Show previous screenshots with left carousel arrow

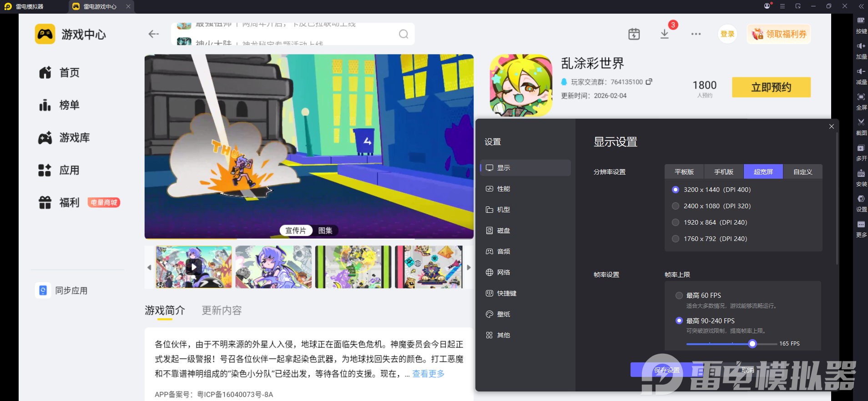click(x=149, y=267)
